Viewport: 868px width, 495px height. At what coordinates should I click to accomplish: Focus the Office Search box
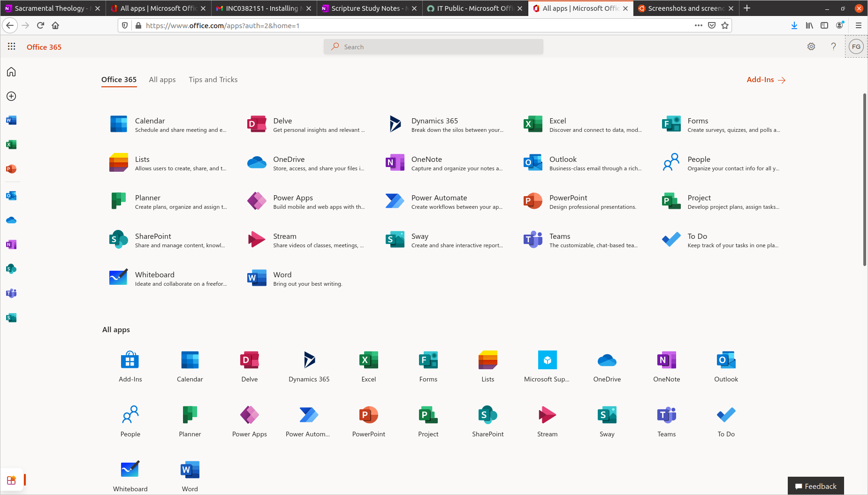point(433,46)
